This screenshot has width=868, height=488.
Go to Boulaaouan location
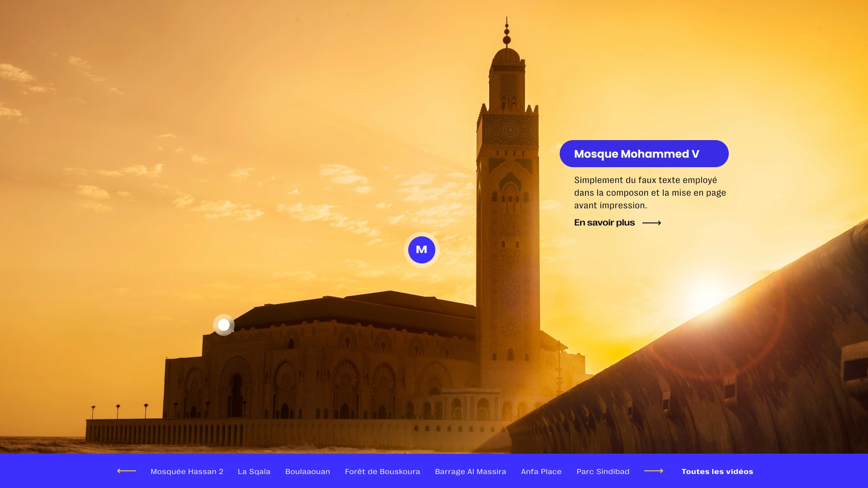pos(307,471)
